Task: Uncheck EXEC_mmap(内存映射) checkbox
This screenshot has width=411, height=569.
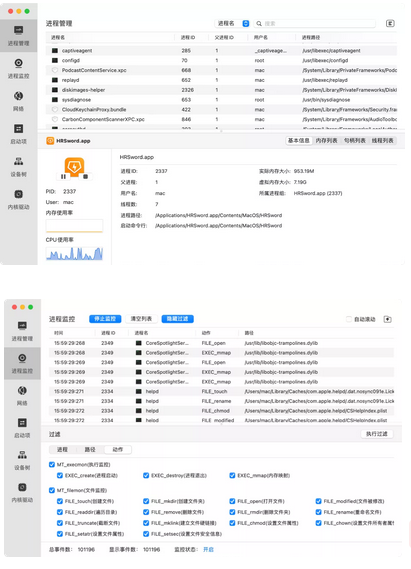Action: pyautogui.click(x=232, y=475)
